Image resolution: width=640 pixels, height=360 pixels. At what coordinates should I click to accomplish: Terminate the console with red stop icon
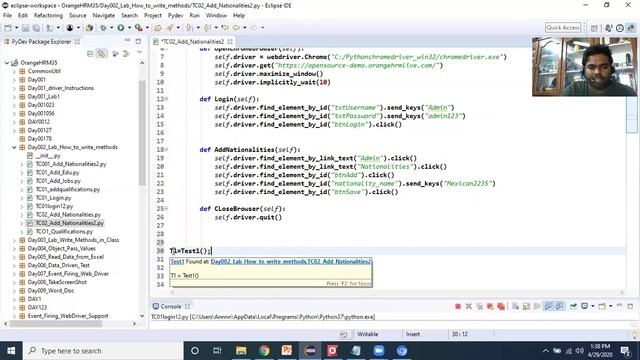(458, 307)
